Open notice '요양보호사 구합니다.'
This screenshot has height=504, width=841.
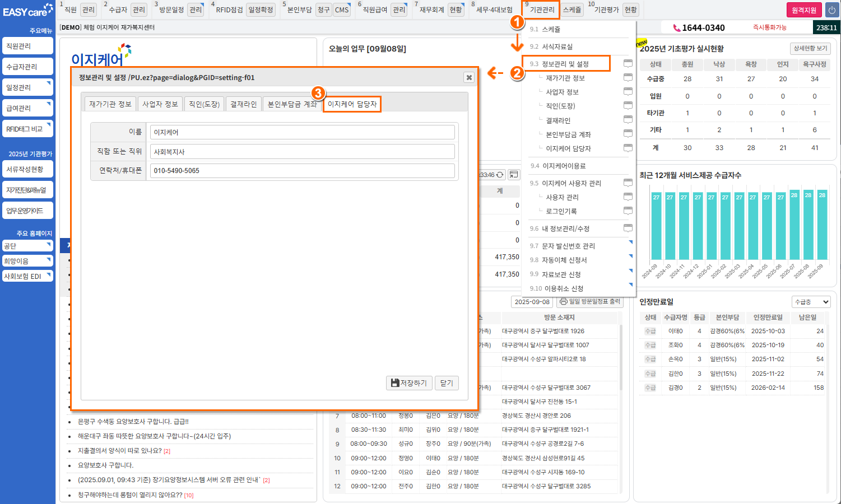[x=105, y=465]
